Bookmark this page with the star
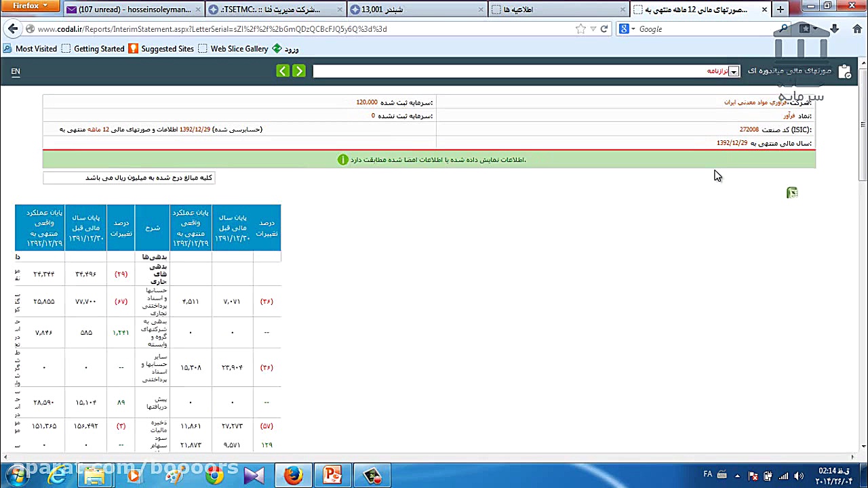Viewport: 868px width, 488px height. tap(580, 29)
